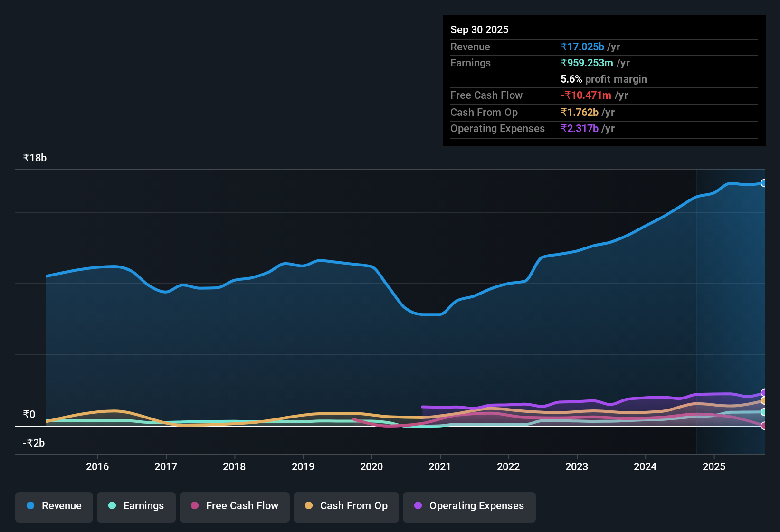Toggle the Revenue series visibility
780x532 pixels.
click(x=54, y=506)
